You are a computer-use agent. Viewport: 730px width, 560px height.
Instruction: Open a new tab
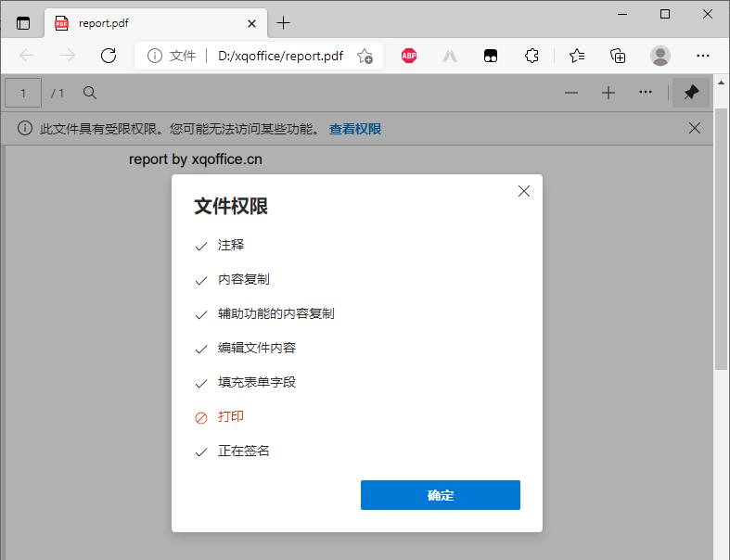[x=284, y=23]
